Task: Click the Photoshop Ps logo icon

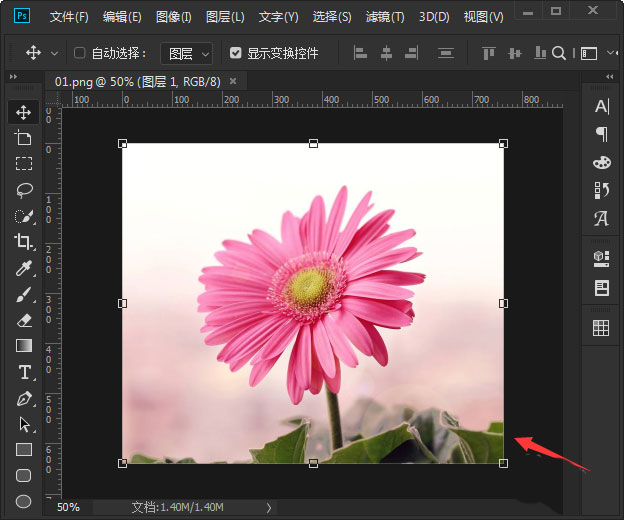Action: click(21, 16)
